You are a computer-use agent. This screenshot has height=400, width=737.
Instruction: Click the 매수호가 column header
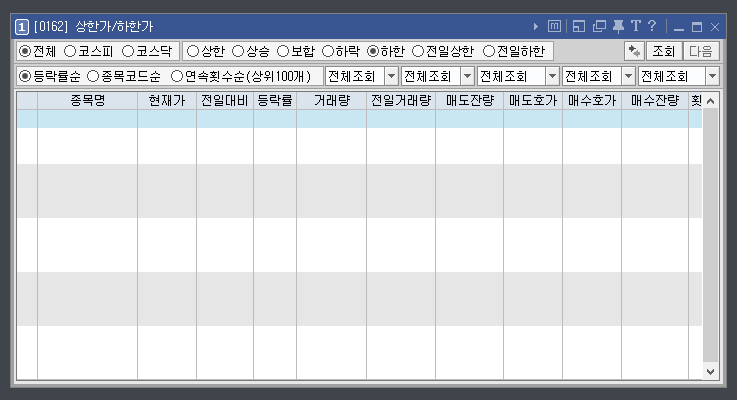[x=592, y=101]
